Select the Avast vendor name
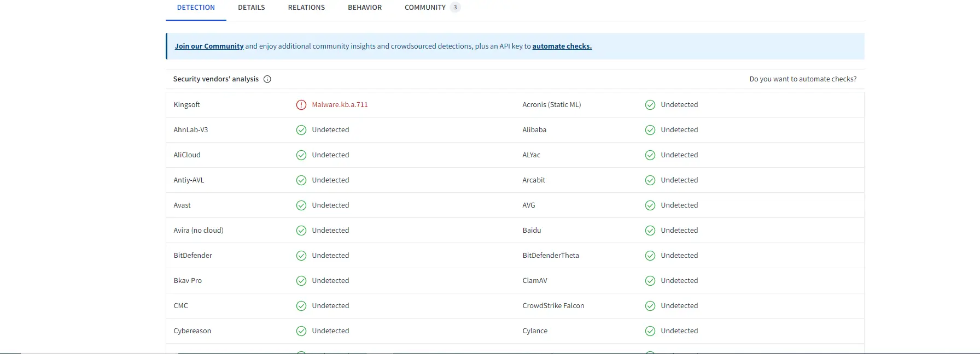The image size is (980, 354). coord(182,205)
